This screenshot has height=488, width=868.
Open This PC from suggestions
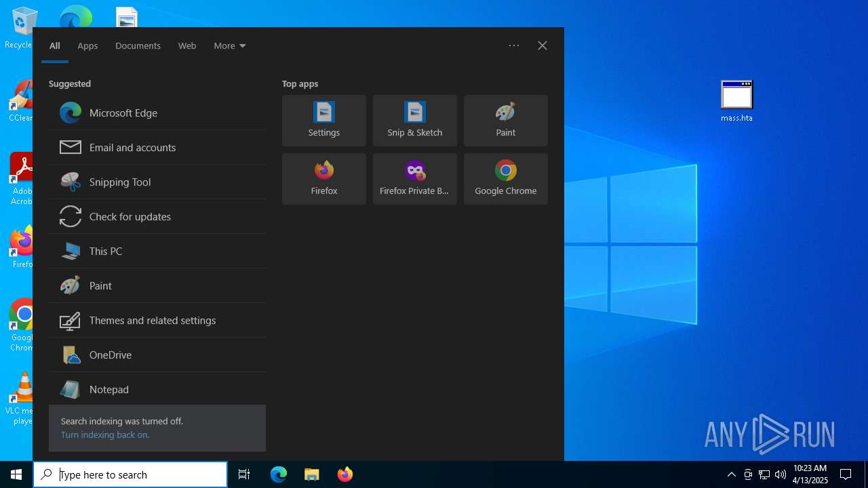click(157, 251)
